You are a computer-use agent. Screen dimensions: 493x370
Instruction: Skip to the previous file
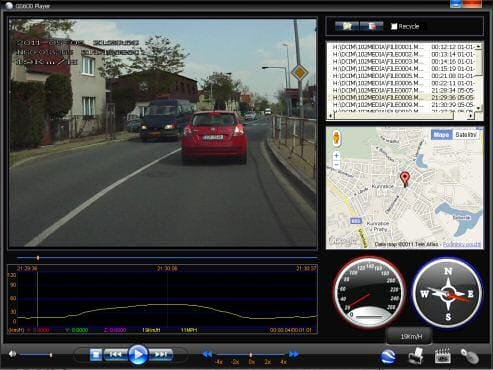pyautogui.click(x=115, y=354)
